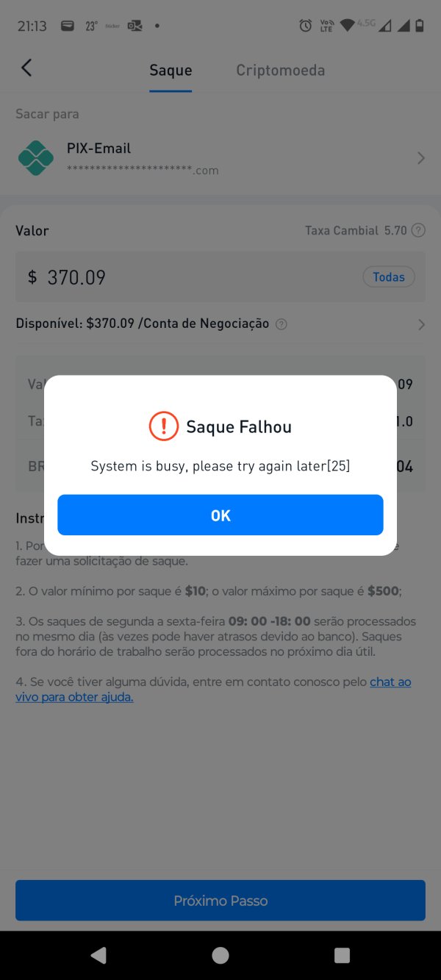Viewport: 441px width, 980px height.
Task: Tap the Android recent apps square
Action: [x=342, y=955]
